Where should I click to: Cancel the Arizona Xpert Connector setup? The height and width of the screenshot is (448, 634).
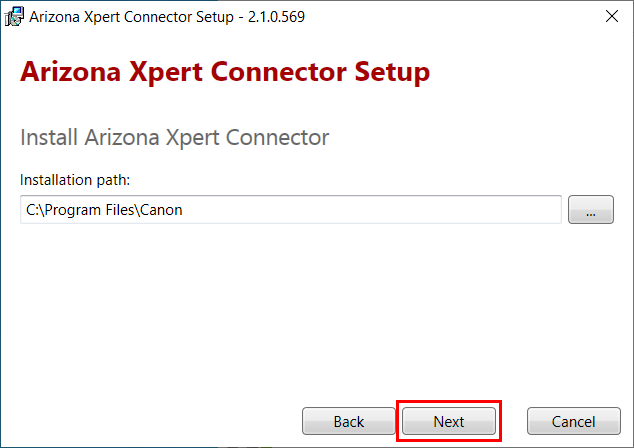(x=574, y=421)
